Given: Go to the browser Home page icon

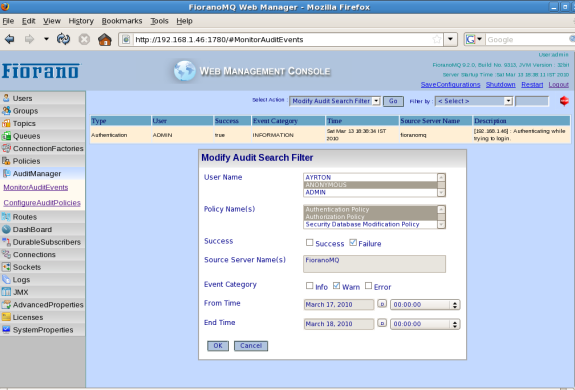Looking at the screenshot, I should (105, 39).
